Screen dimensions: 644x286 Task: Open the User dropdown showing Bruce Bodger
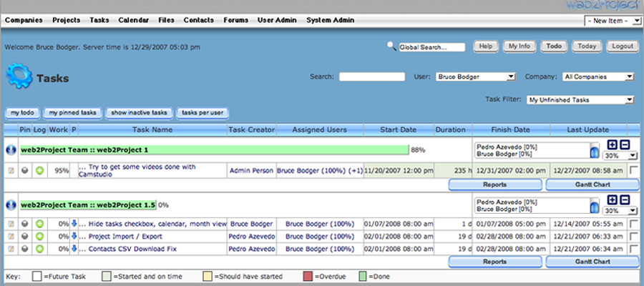(x=475, y=77)
